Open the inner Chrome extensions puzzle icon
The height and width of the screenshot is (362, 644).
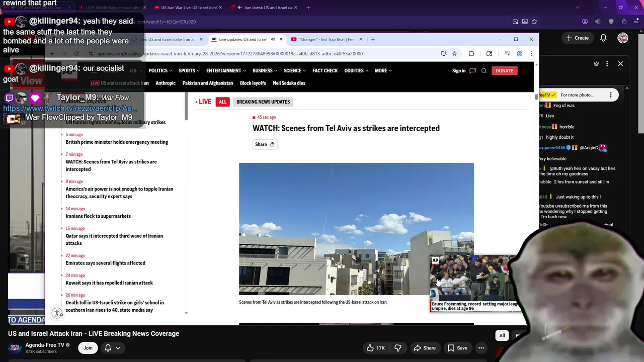pos(471,54)
